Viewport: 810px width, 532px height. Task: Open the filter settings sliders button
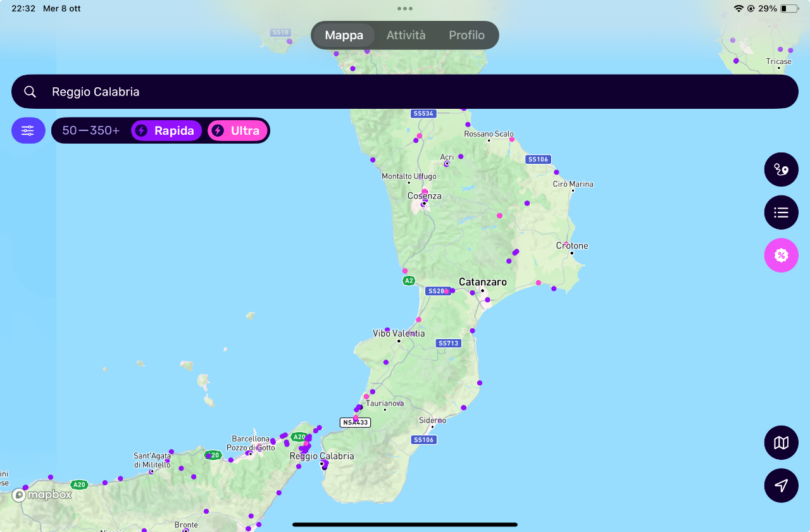pyautogui.click(x=28, y=131)
